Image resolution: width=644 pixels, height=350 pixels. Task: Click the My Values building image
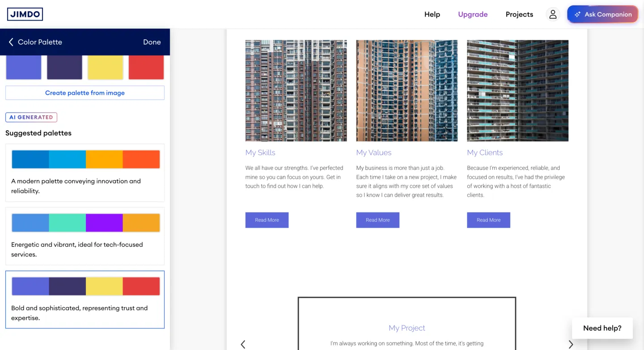coord(407,91)
